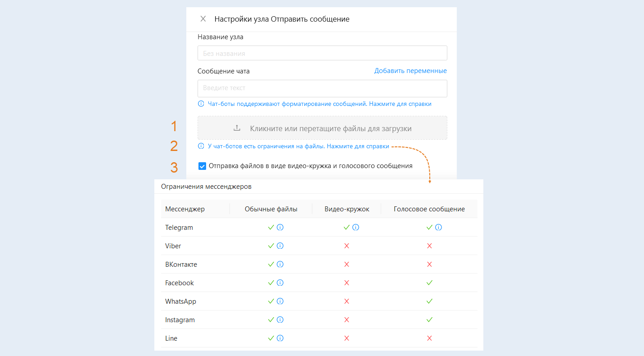Screen dimensions: 644x356
Task: Click the info icon in the WhatsApp row
Action: (x=280, y=301)
